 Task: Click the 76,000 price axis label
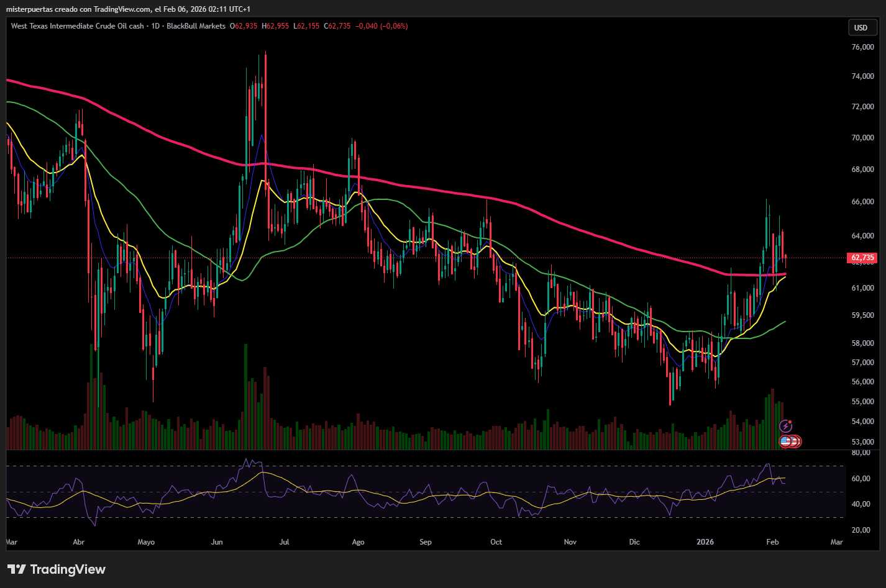click(x=863, y=47)
